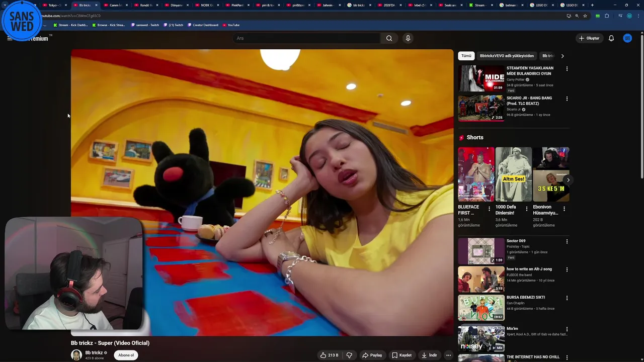
Task: Open the BURSA VLOG thumbnail
Action: pos(481,307)
